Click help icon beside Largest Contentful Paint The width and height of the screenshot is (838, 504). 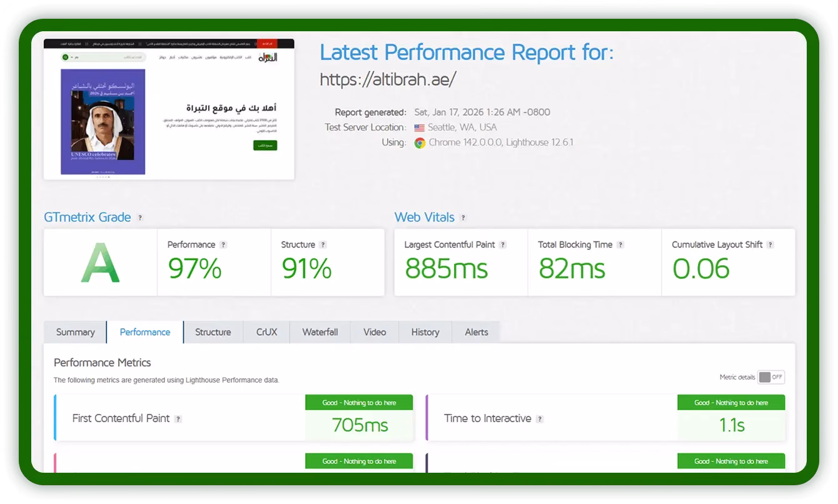[x=503, y=245]
